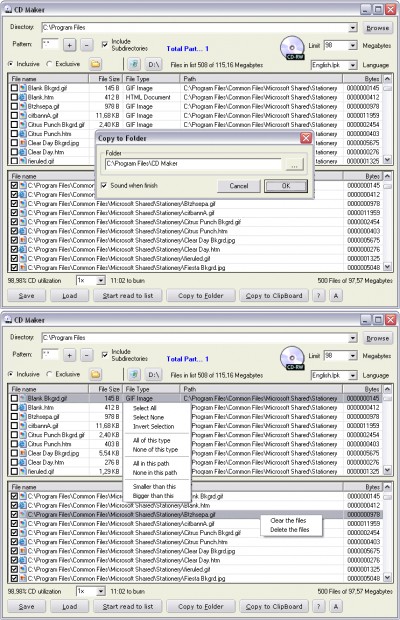This screenshot has height=620, width=400.
Task: Choose None of this type menu entry
Action: [x=157, y=450]
